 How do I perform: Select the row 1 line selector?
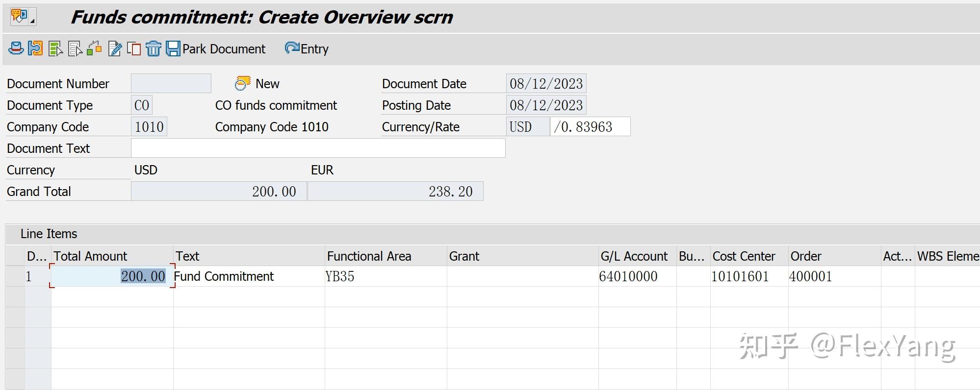click(x=15, y=276)
